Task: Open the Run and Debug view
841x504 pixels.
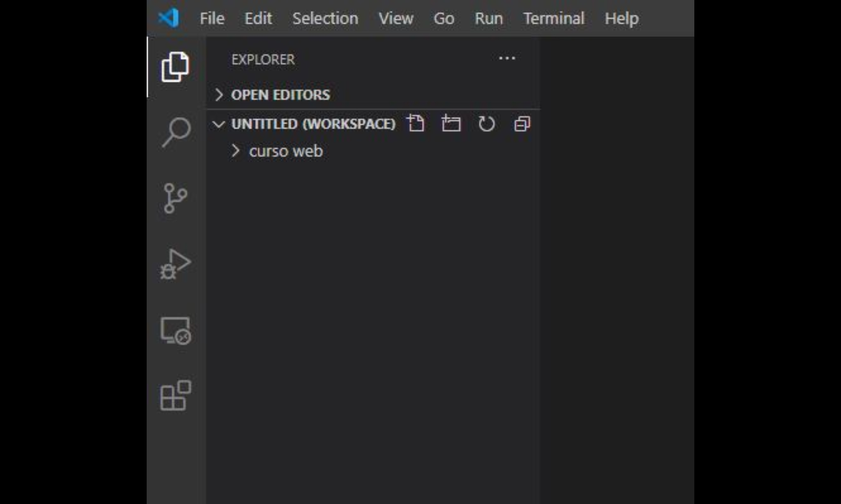Action: coord(176,264)
